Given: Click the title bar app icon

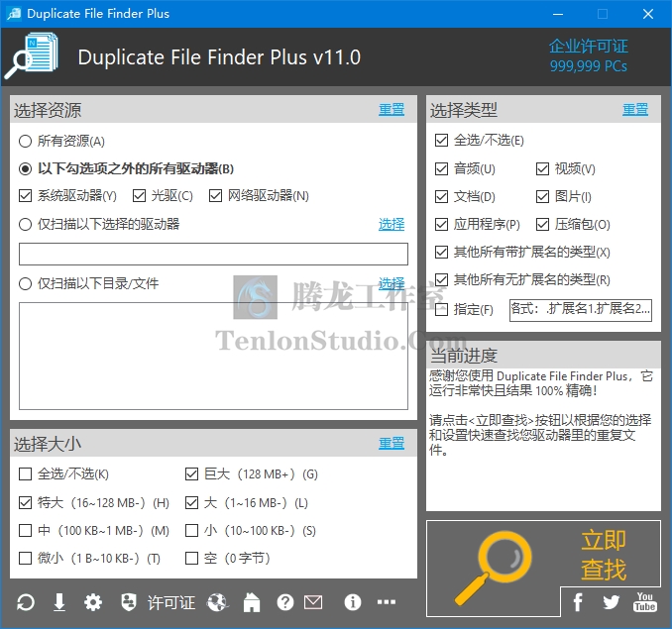Looking at the screenshot, I should (x=14, y=14).
